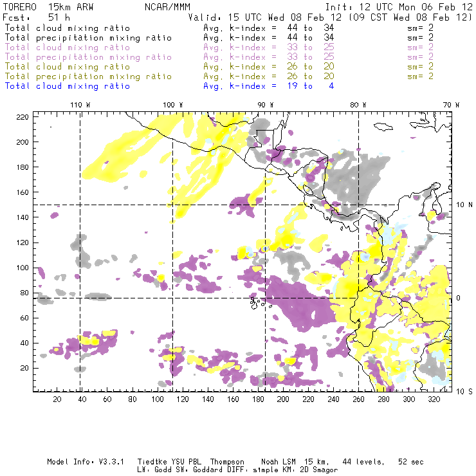Click the "(09 CST Wed 08 Feb 12)" local time text
Image resolution: width=476 pixels, height=476 pixels.
point(410,17)
